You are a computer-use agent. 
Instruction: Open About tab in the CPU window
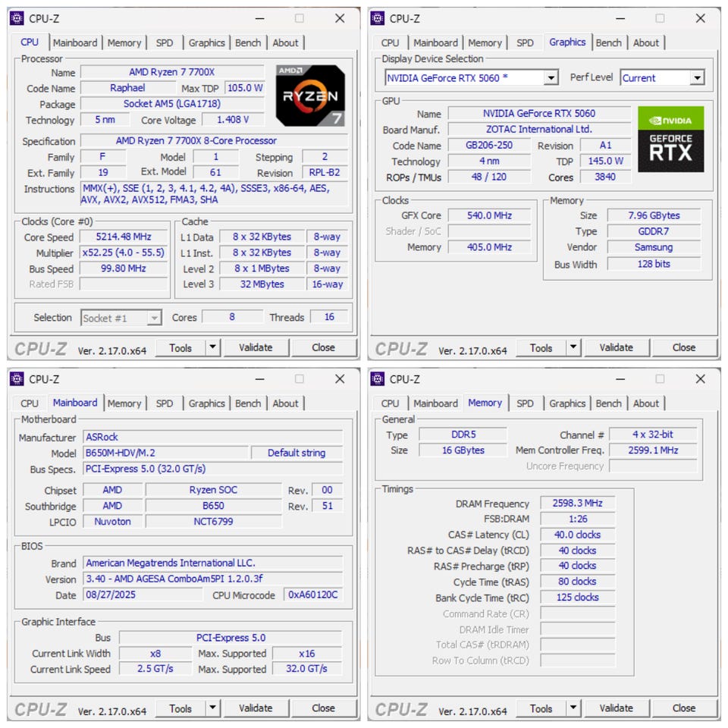pos(285,42)
